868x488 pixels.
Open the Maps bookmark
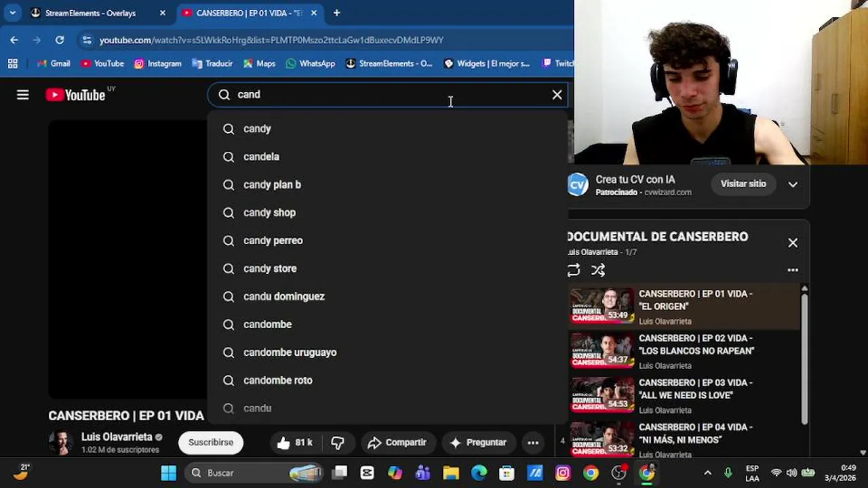coord(259,64)
